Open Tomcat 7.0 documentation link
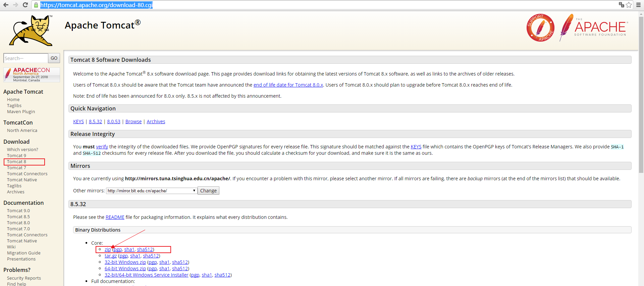The width and height of the screenshot is (644, 286). coord(18,229)
